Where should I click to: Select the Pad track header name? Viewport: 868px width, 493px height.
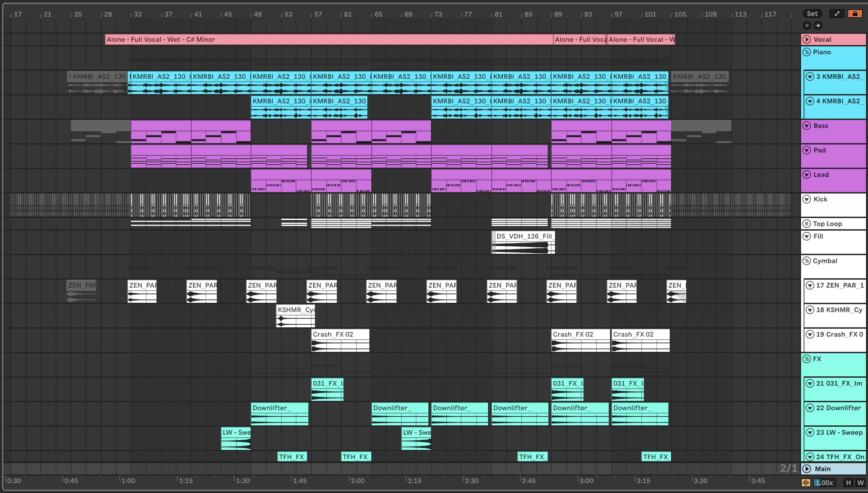pos(820,150)
